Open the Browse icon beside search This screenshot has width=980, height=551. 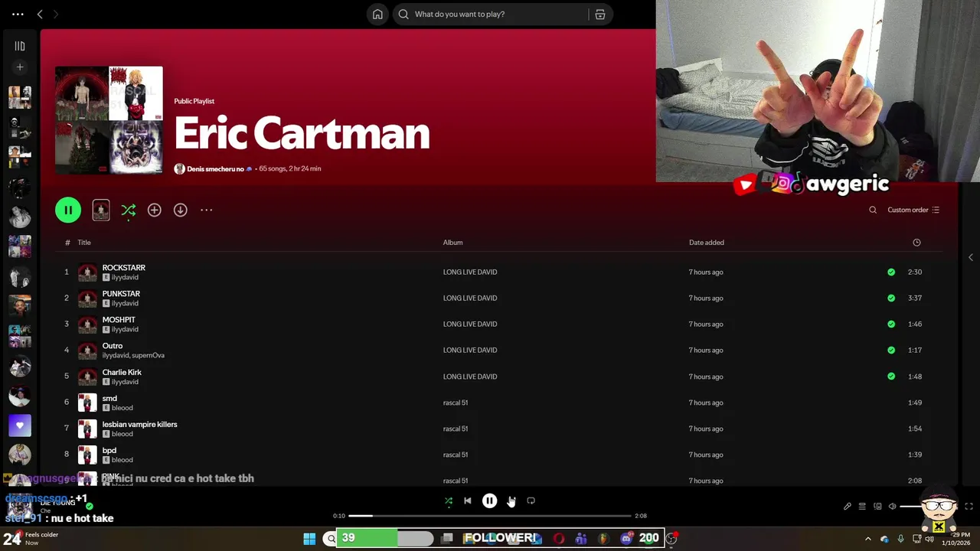tap(600, 14)
